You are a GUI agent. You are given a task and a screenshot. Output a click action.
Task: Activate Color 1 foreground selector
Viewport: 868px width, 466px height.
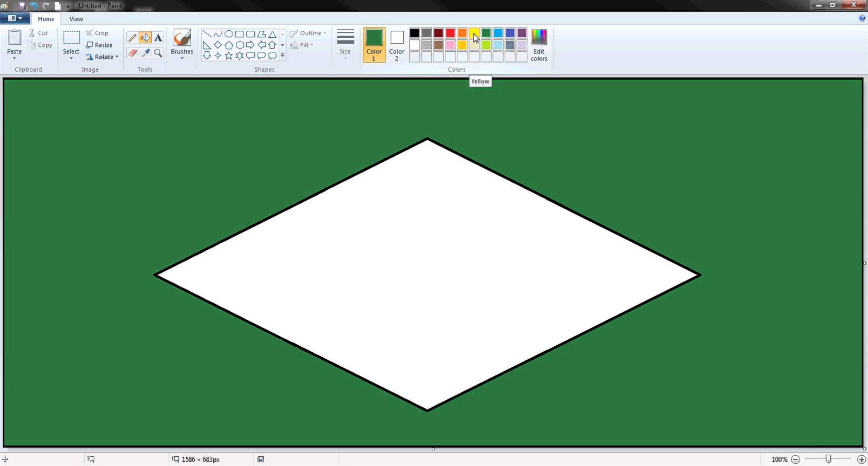click(374, 45)
